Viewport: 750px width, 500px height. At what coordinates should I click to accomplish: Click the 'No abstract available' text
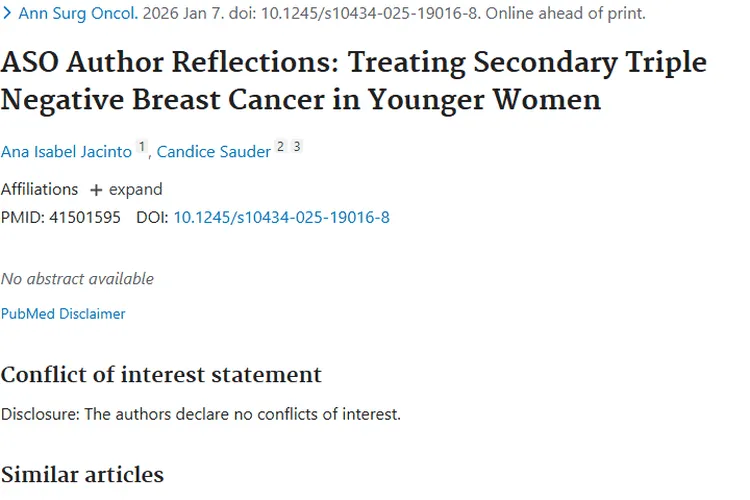click(77, 278)
